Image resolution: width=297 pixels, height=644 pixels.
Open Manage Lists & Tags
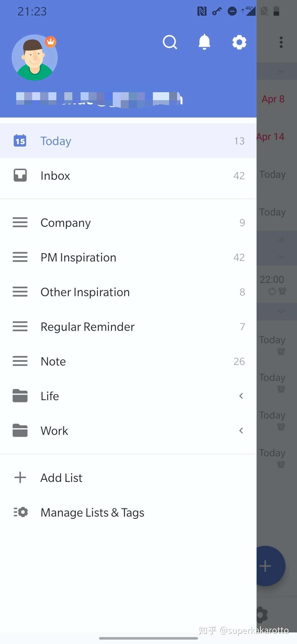pos(92,512)
